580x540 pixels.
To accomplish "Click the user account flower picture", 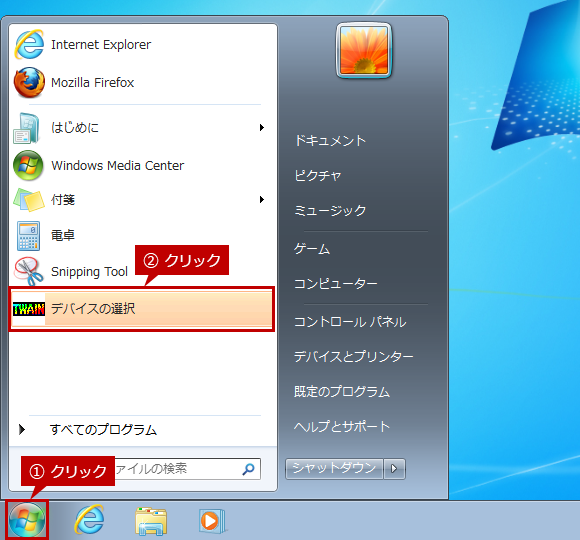I will (x=364, y=50).
